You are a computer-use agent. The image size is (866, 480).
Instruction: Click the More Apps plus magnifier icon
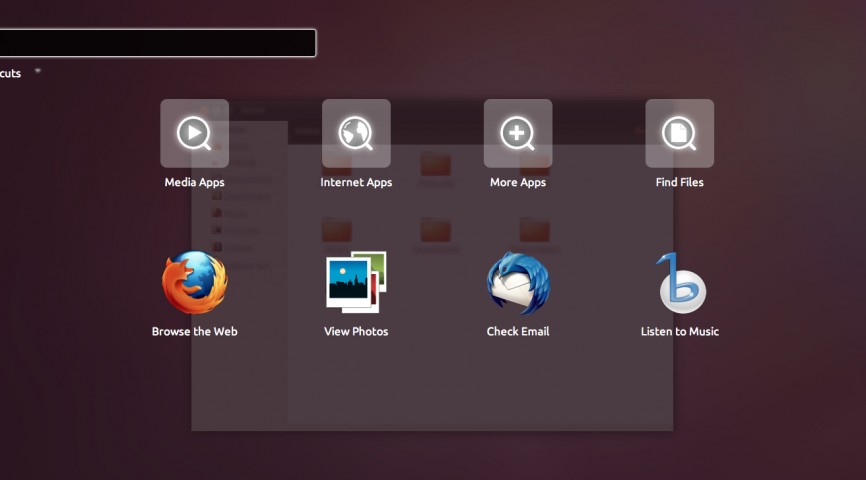pos(518,133)
